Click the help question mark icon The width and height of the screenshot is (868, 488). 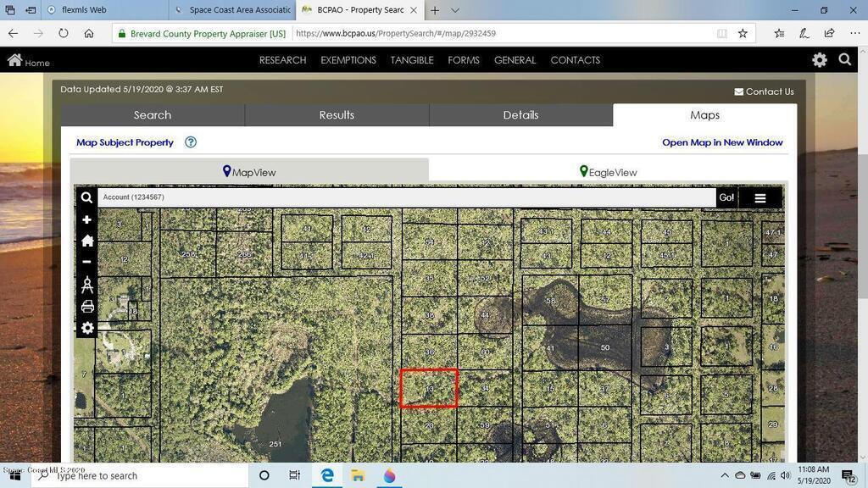191,142
